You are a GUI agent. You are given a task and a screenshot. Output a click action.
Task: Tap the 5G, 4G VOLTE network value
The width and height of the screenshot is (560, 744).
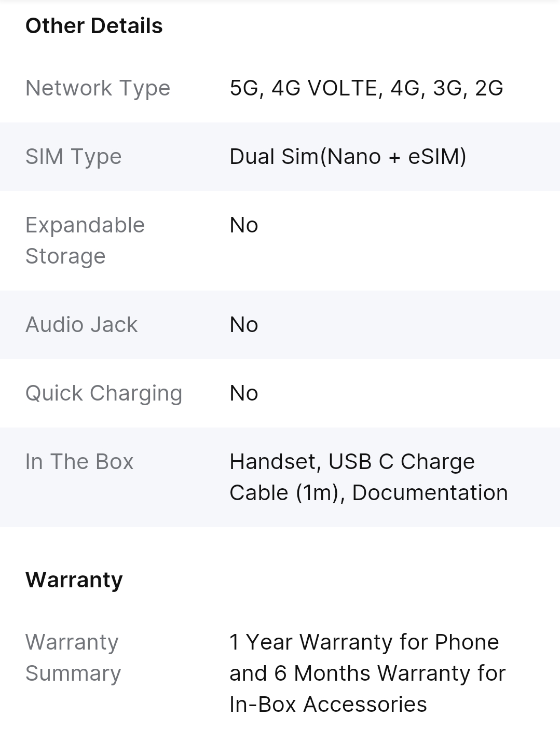coord(366,88)
